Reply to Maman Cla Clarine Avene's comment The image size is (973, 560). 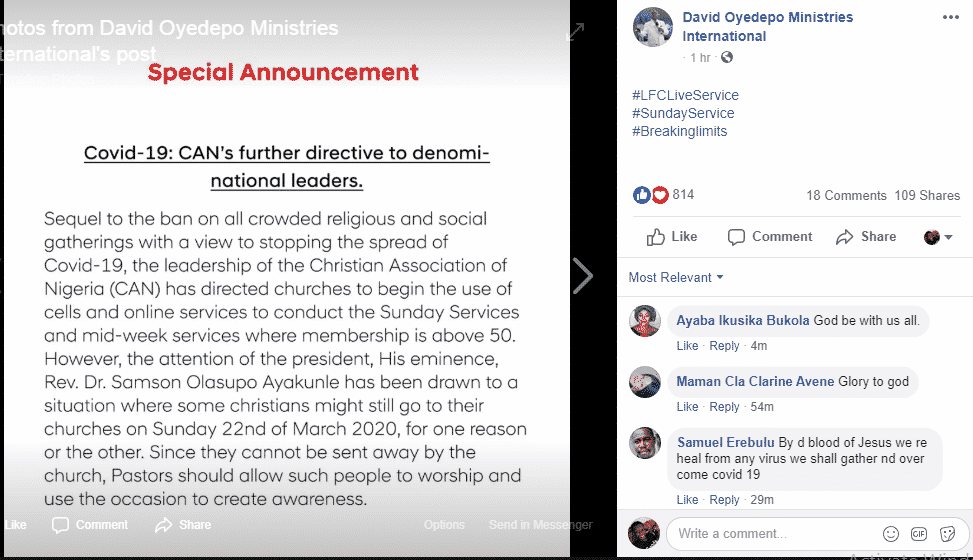tap(724, 407)
